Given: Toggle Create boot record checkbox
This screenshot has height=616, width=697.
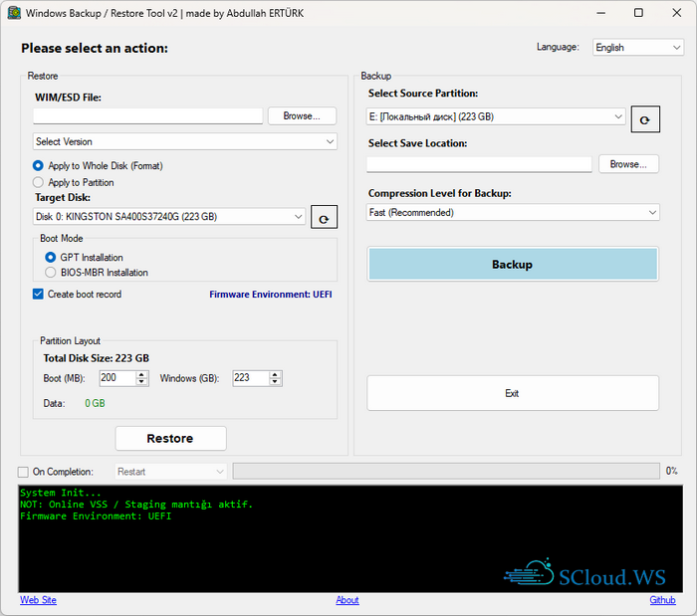Looking at the screenshot, I should point(39,295).
